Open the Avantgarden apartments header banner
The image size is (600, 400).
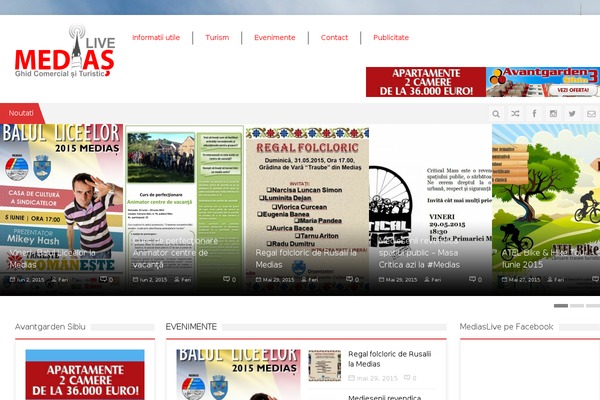[483, 82]
